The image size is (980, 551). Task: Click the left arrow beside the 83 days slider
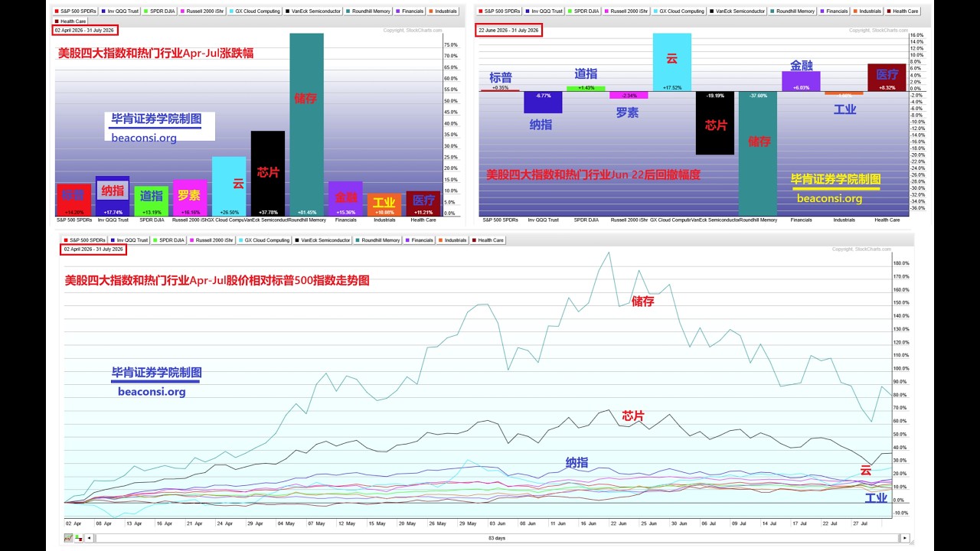(x=89, y=538)
